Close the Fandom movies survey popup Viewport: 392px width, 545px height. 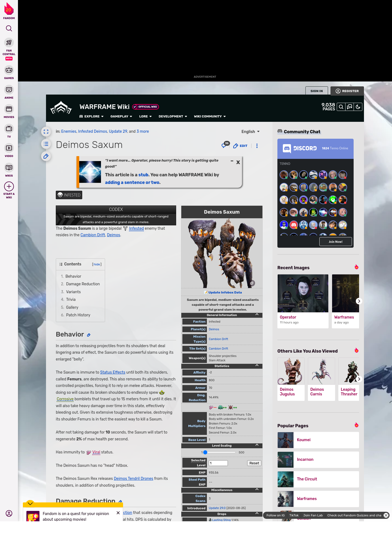click(x=118, y=513)
